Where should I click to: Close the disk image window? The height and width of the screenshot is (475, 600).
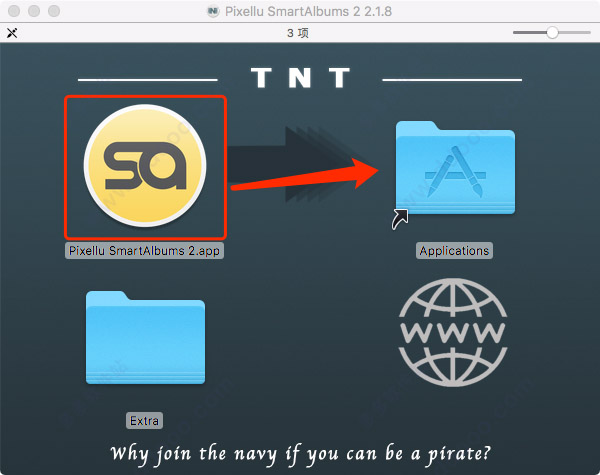(14, 11)
